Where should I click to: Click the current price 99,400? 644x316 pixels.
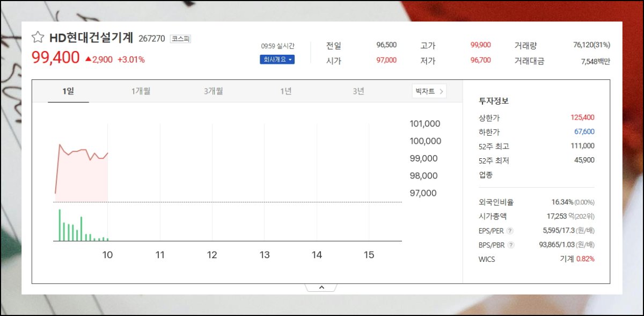[56, 57]
